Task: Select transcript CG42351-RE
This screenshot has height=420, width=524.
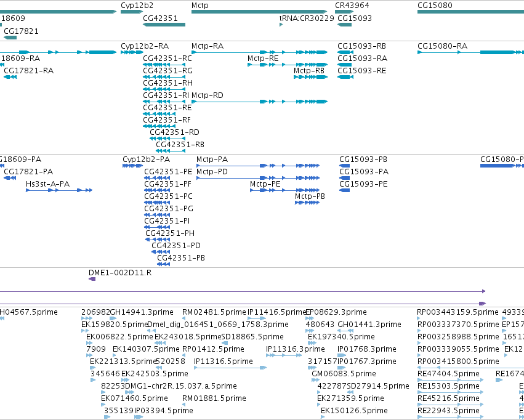Action: pyautogui.click(x=167, y=108)
